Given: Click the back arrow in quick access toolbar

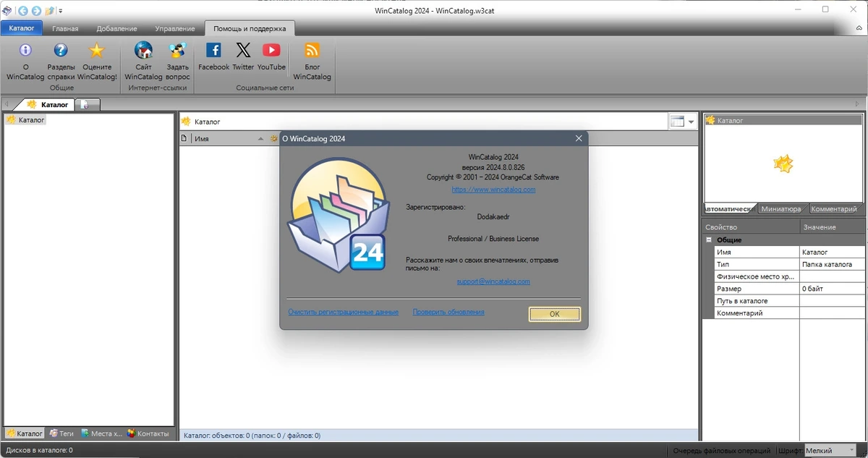Looking at the screenshot, I should 22,10.
